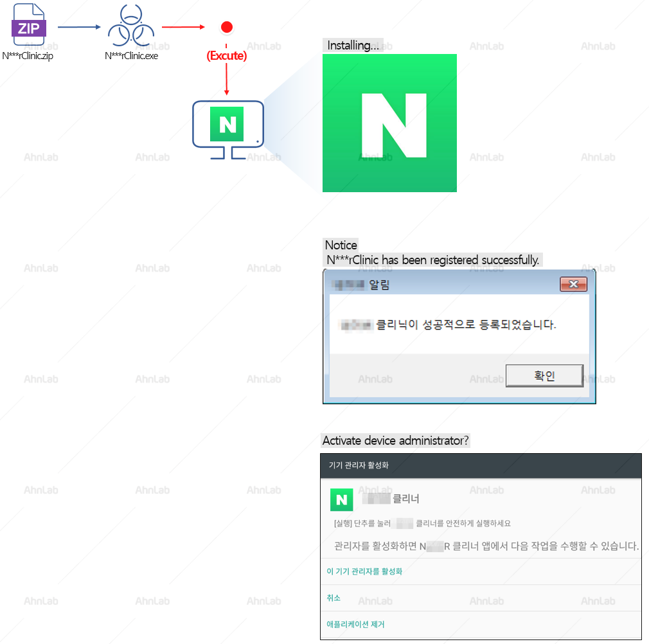Close the 알림 notice dialog
649x644 pixels.
pyautogui.click(x=573, y=284)
